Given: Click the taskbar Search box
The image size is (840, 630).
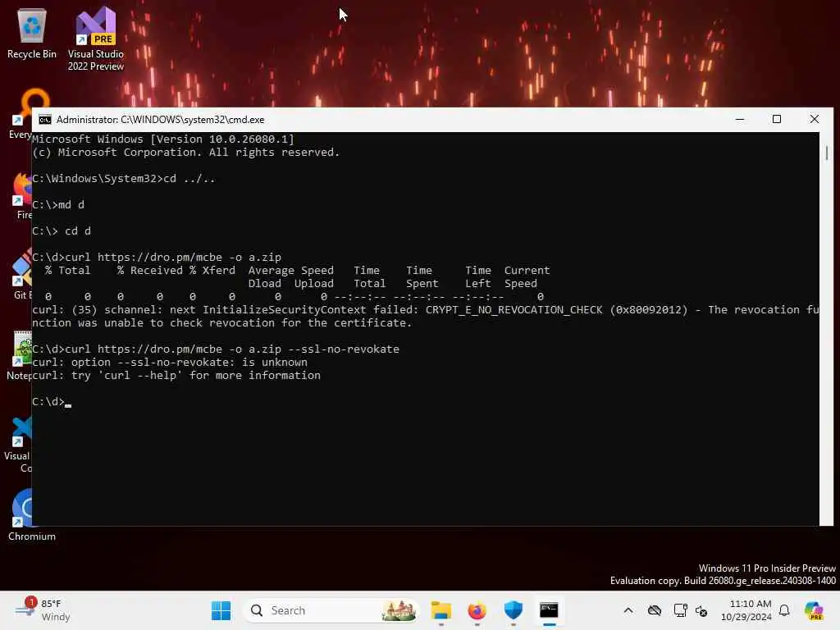Looking at the screenshot, I should pos(331,610).
